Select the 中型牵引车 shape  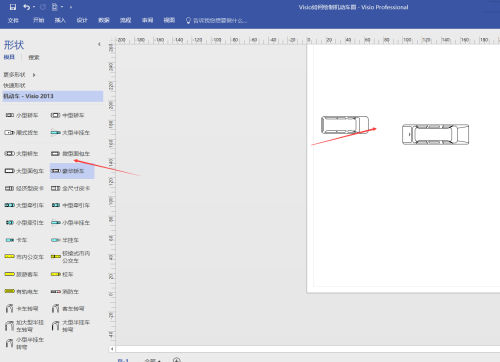(71, 205)
